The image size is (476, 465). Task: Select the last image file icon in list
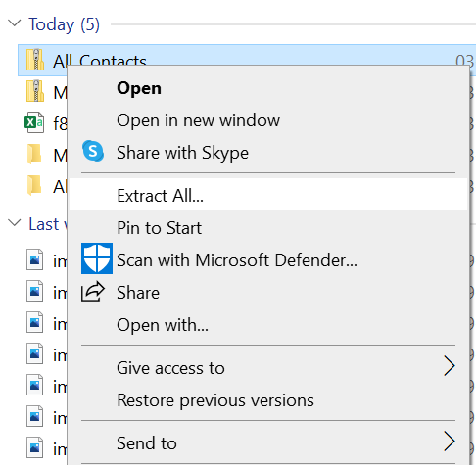(x=34, y=447)
